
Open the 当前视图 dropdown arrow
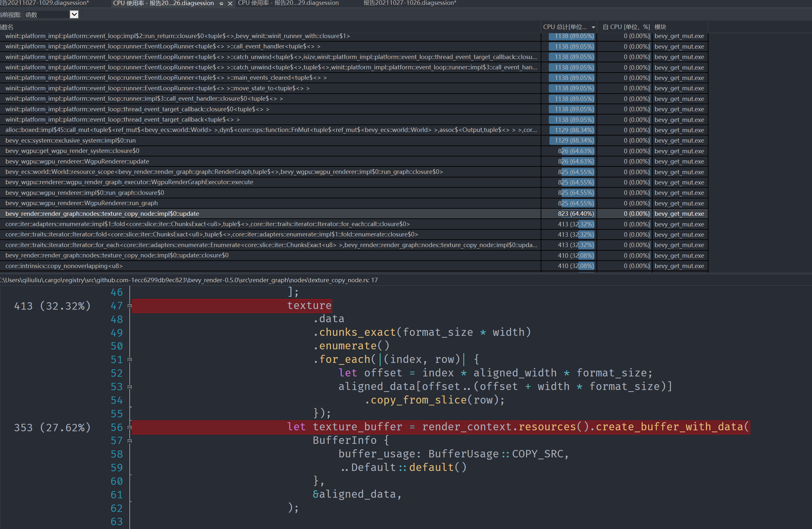(74, 14)
